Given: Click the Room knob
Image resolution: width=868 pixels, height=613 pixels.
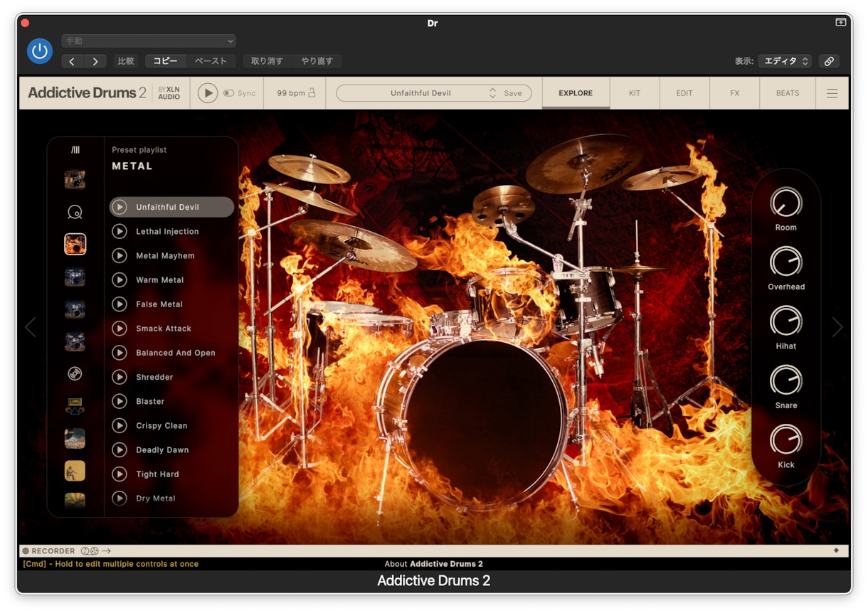Looking at the screenshot, I should click(786, 203).
